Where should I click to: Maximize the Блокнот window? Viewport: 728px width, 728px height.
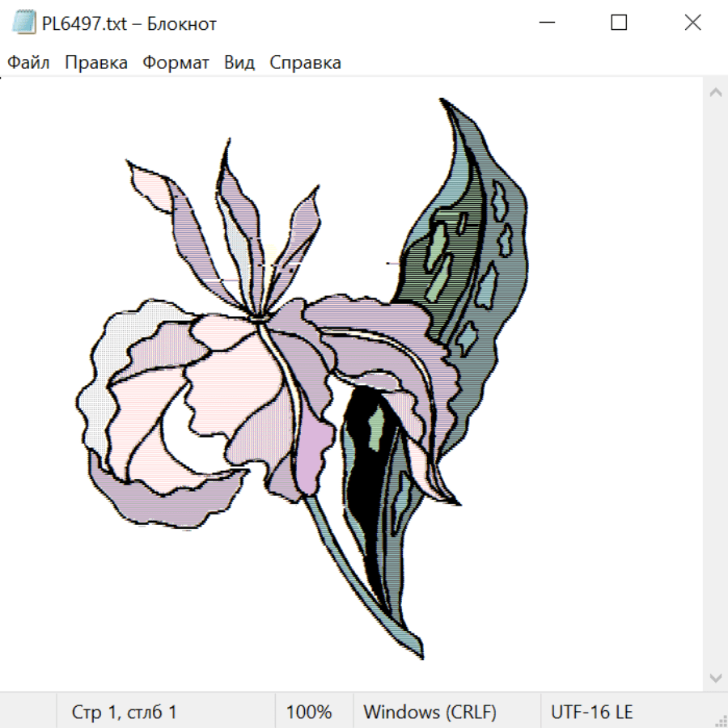click(619, 23)
